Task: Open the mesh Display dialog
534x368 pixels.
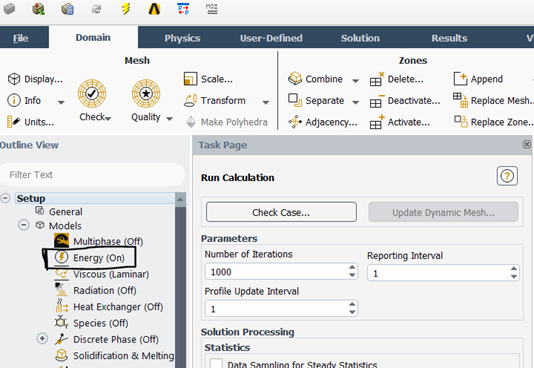Action: click(x=35, y=79)
